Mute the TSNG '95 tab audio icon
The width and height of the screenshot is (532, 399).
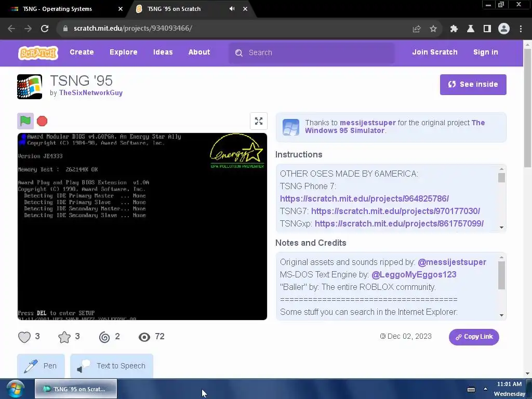(232, 9)
